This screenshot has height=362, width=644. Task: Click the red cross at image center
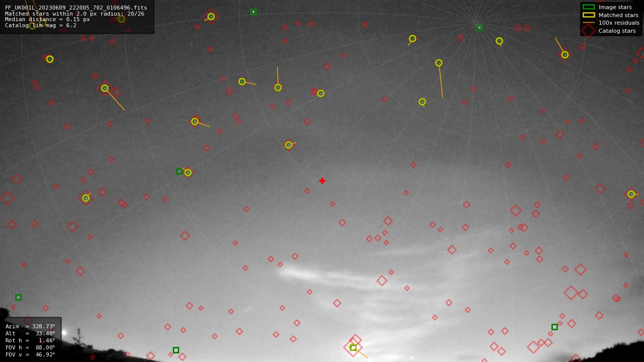[322, 181]
